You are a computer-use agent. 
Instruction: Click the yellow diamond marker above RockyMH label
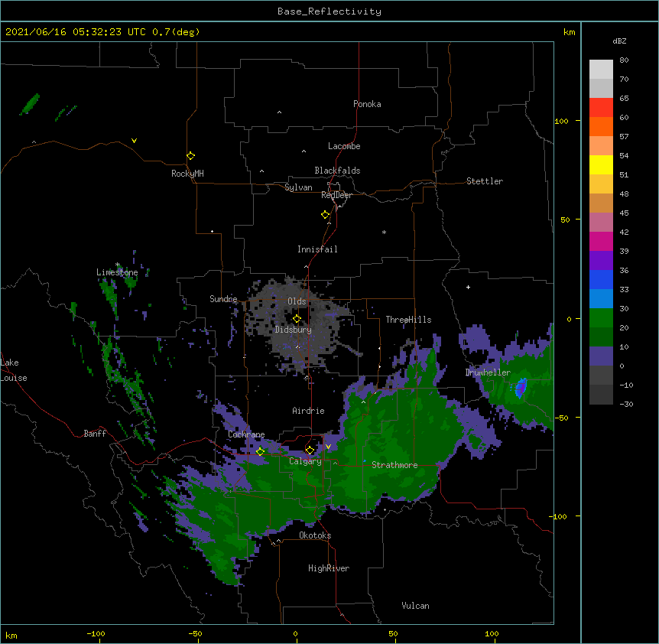191,156
